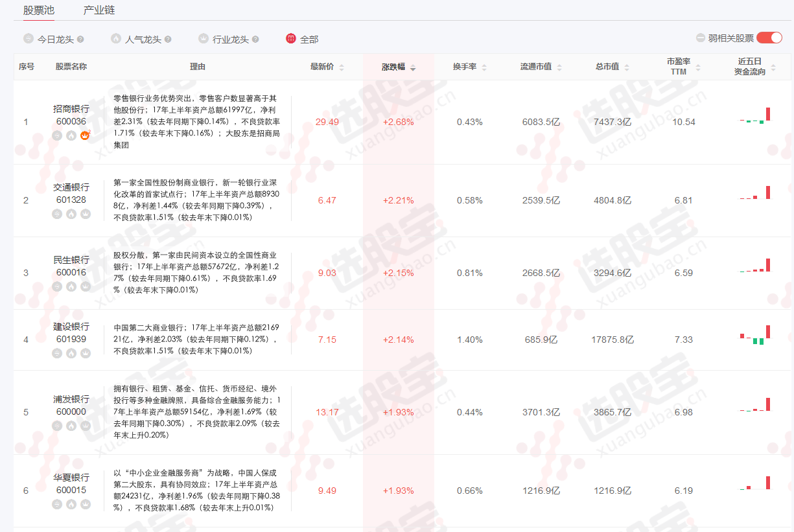Screen dimensions: 794x532
Task: Click the 今 badge under 民生银行
Action: coord(58,286)
